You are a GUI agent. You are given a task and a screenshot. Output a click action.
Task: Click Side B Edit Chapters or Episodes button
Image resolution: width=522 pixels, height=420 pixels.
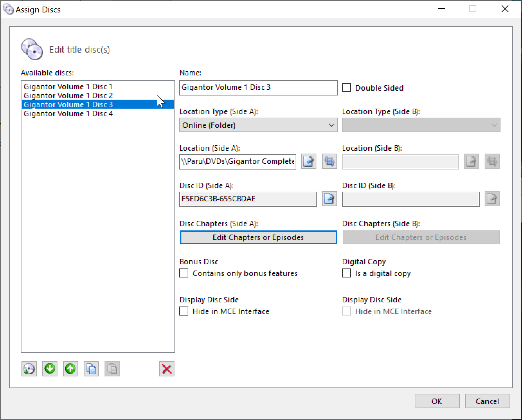pos(421,237)
